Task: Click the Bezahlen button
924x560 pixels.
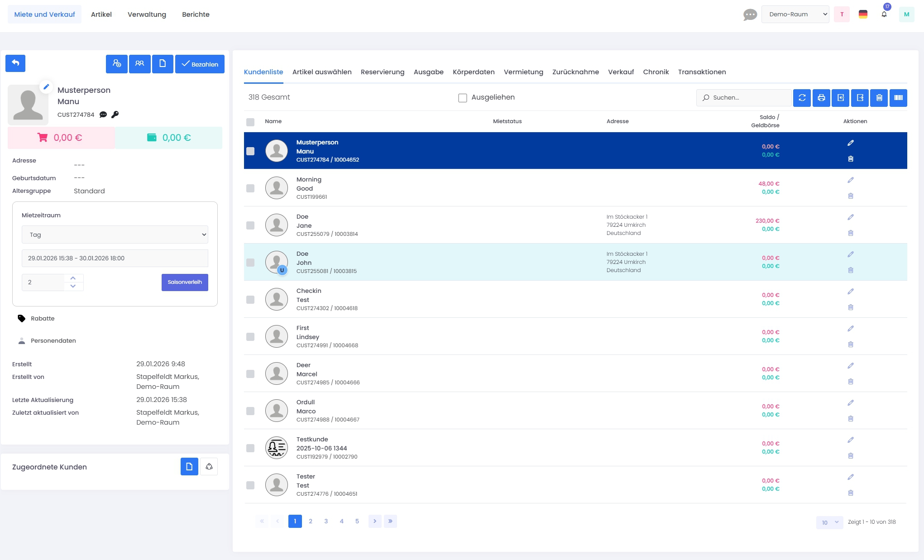Action: (200, 64)
